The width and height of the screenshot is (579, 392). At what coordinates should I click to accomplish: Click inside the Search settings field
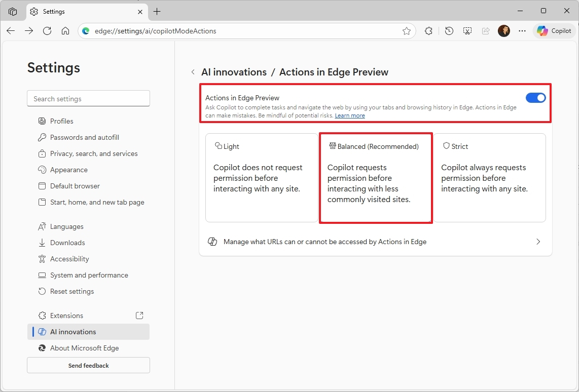tap(88, 98)
